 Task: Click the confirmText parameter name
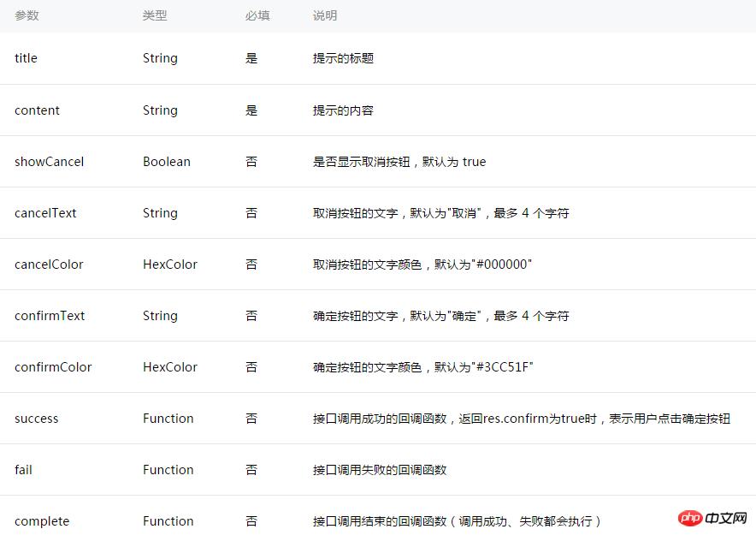pos(50,315)
